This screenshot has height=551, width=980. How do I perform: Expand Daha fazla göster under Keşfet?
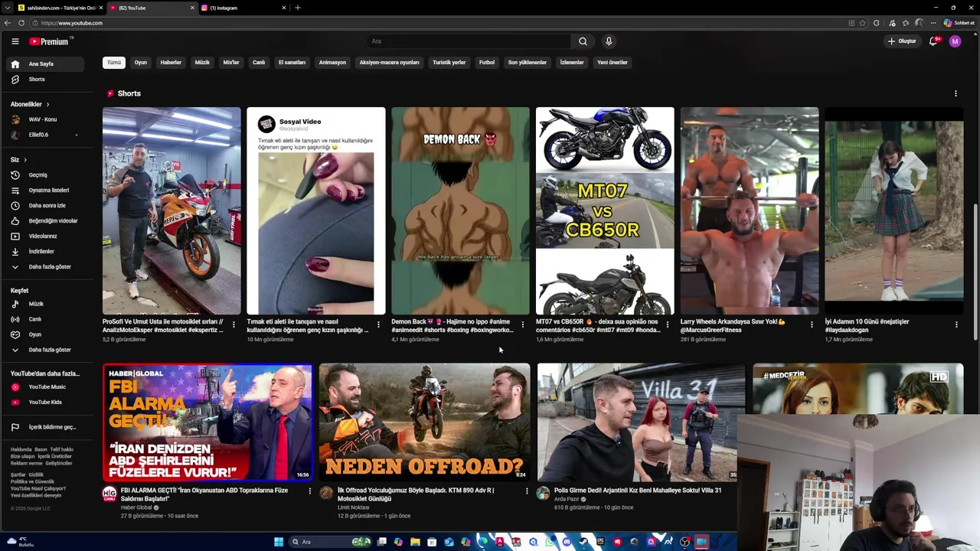click(47, 350)
